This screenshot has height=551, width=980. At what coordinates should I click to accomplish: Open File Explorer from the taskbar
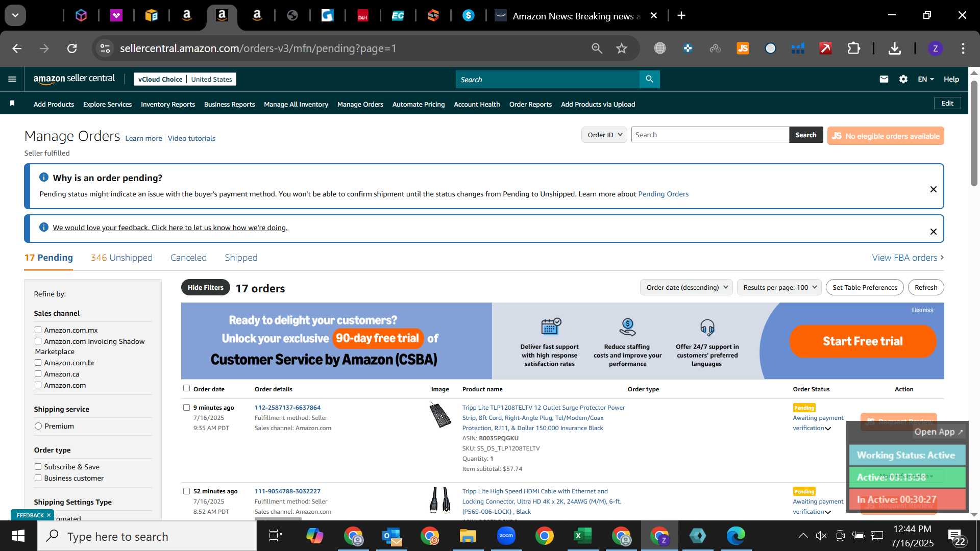tap(468, 536)
